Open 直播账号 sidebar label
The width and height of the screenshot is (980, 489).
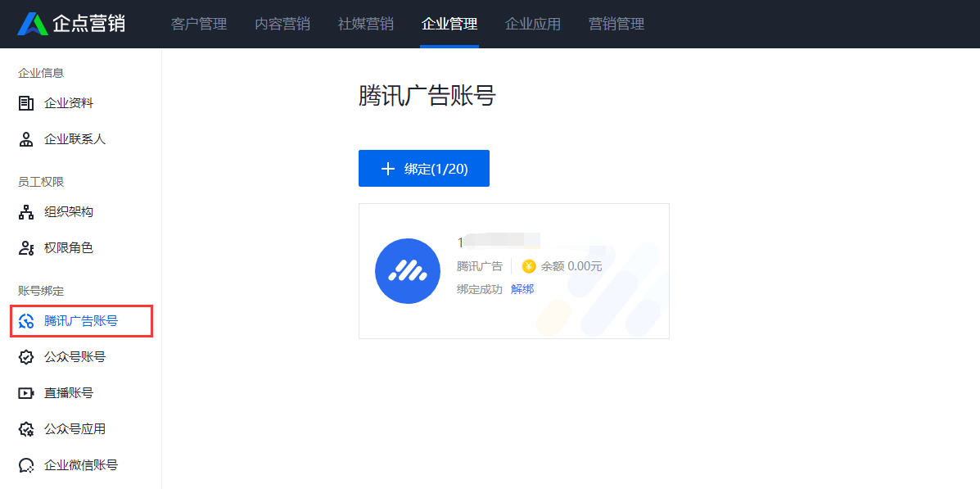tap(69, 393)
